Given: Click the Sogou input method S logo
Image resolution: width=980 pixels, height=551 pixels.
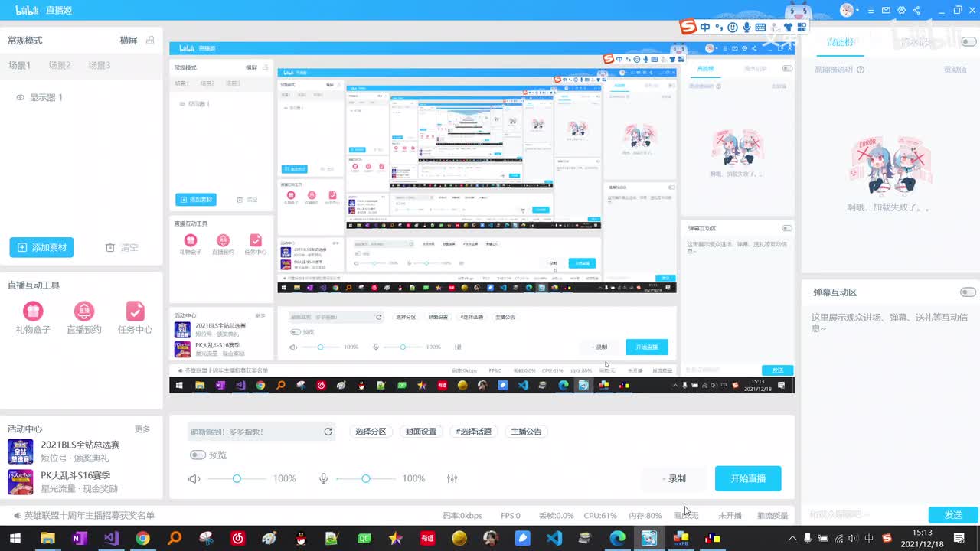Looking at the screenshot, I should click(x=688, y=28).
